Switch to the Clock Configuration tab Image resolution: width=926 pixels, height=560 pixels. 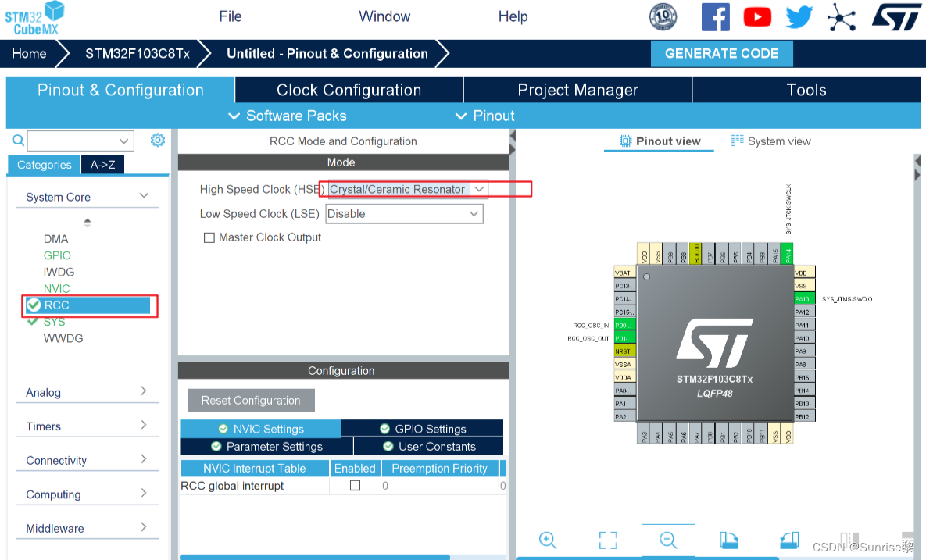(x=349, y=90)
